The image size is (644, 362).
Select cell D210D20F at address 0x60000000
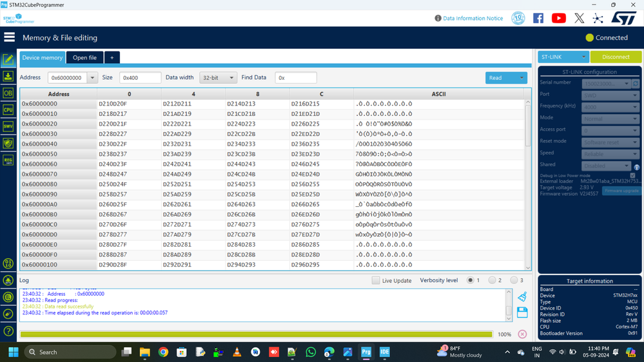[129, 104]
